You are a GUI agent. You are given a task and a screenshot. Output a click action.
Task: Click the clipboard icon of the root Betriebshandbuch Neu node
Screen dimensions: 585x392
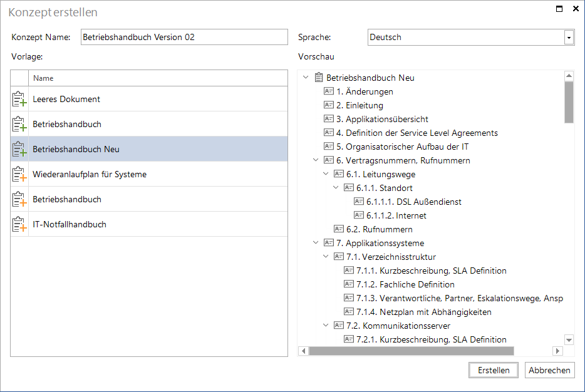319,78
